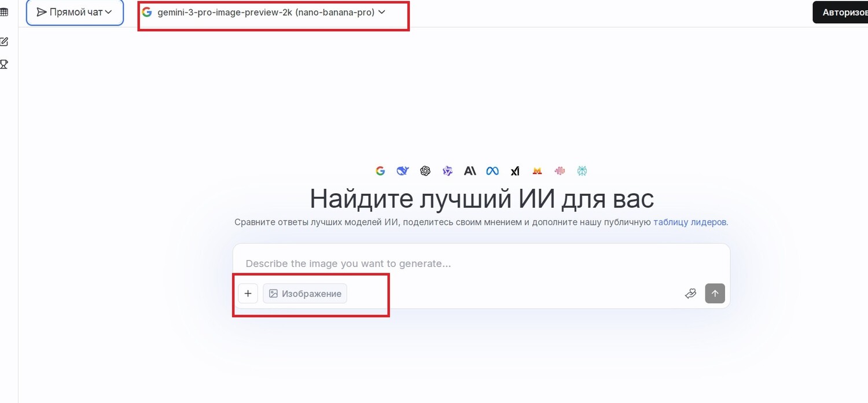The image size is (868, 403).
Task: Click the new chat pencil icon in sidebar
Action: pyautogui.click(x=4, y=42)
